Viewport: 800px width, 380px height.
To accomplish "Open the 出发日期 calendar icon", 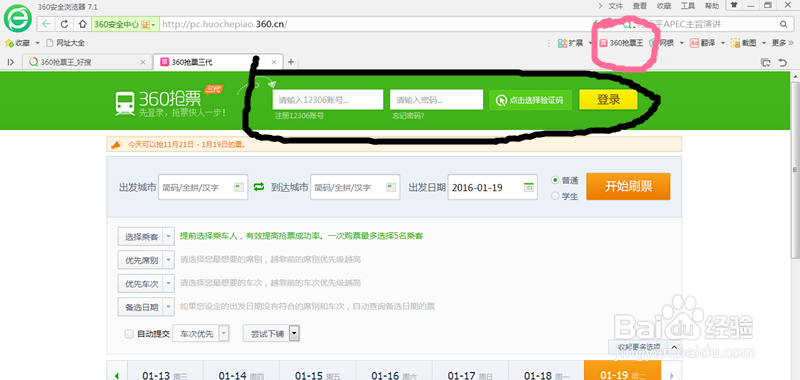I will click(529, 187).
